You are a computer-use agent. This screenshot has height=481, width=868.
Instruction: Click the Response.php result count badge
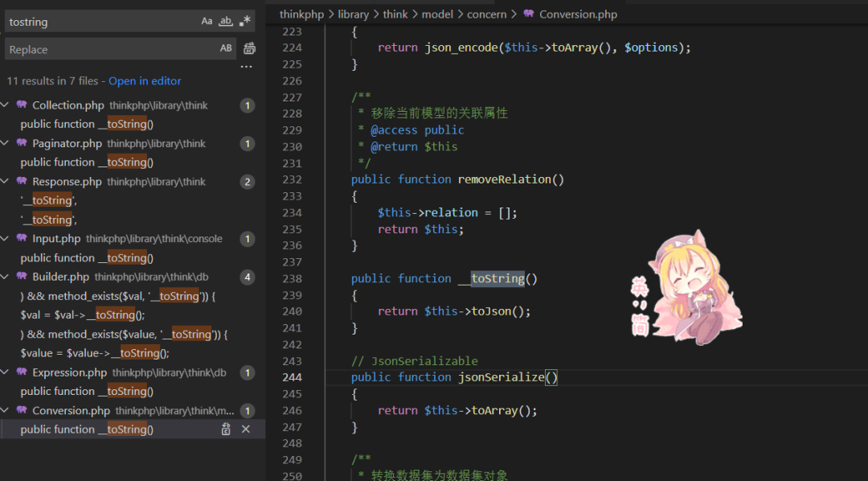tap(248, 182)
